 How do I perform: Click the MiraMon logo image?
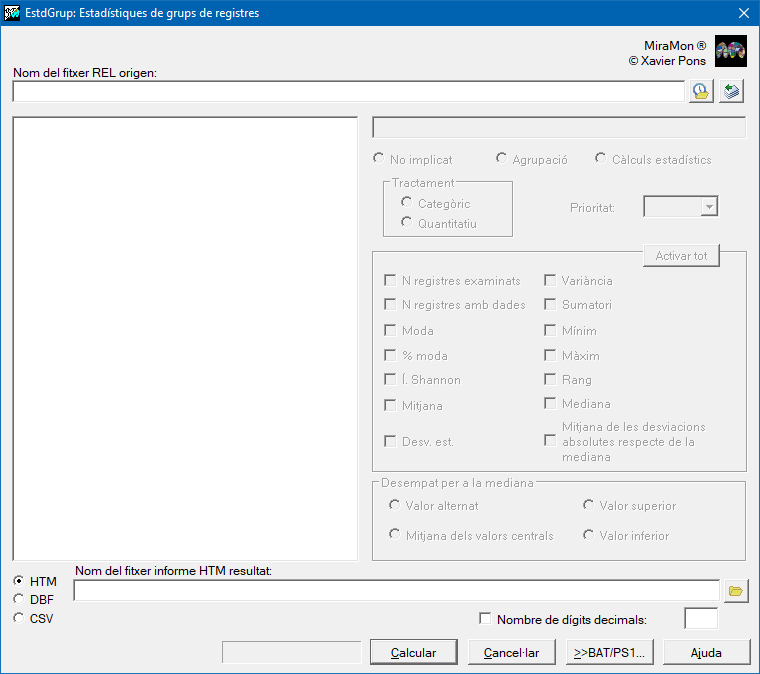pos(730,51)
